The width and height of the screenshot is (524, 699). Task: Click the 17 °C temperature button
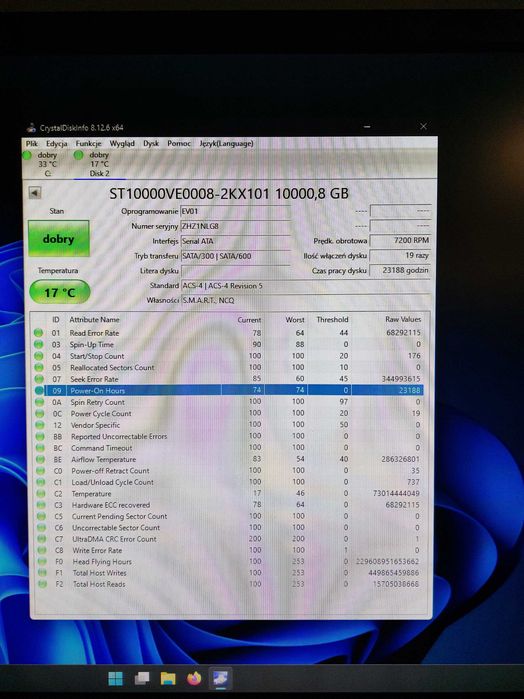click(59, 292)
